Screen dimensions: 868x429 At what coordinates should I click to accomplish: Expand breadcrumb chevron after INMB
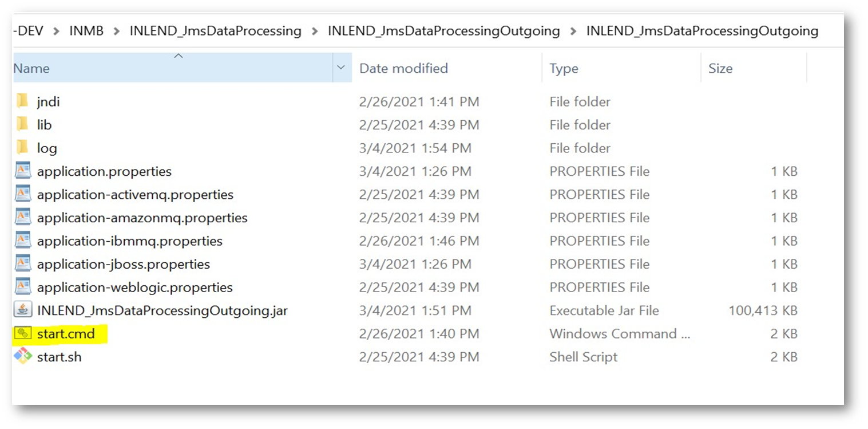tap(117, 31)
